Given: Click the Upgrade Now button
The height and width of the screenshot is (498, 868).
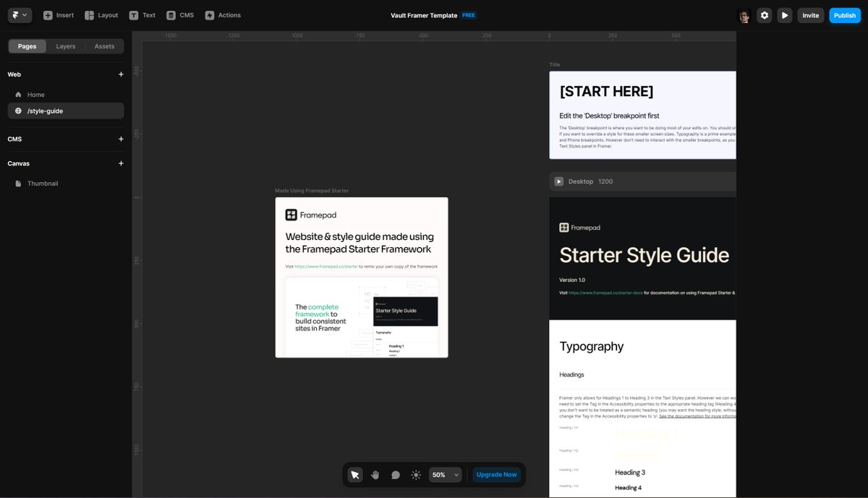Looking at the screenshot, I should [496, 475].
